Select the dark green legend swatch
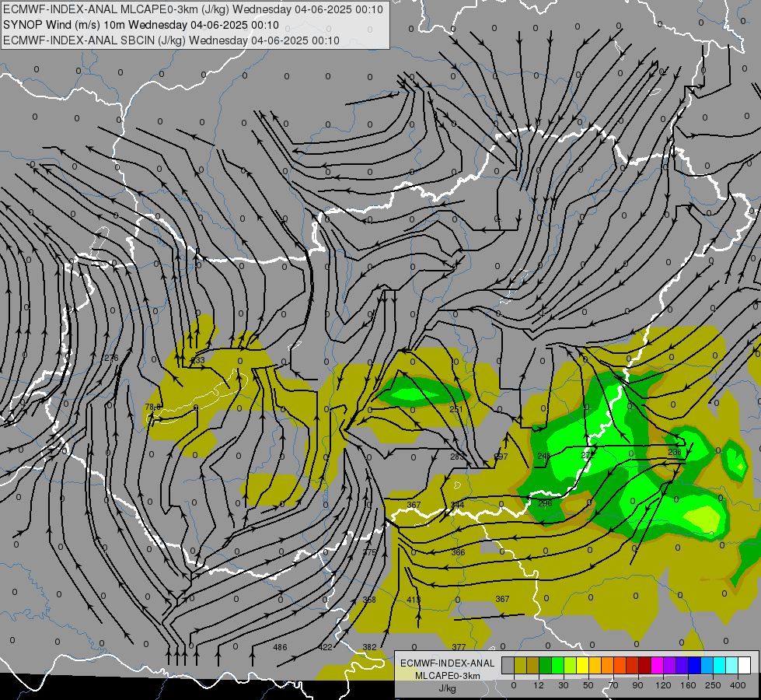Viewport: 761px width, 700px height. 546,666
